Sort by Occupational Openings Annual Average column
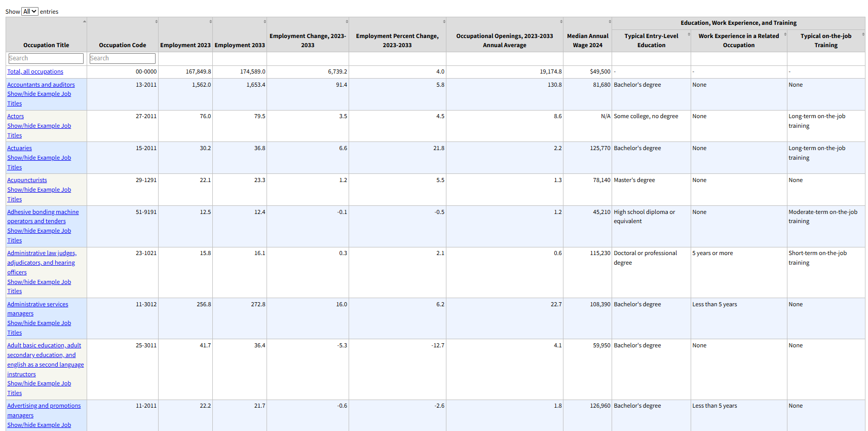The height and width of the screenshot is (431, 868). click(x=505, y=34)
